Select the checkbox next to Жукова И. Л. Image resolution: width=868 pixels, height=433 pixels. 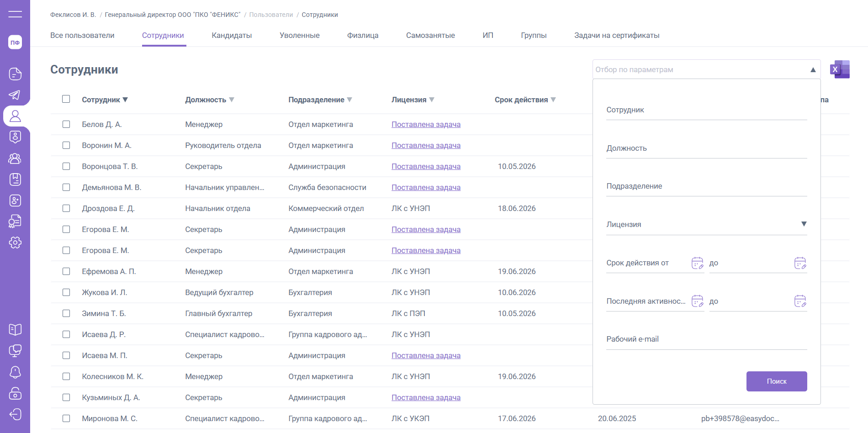tap(66, 292)
